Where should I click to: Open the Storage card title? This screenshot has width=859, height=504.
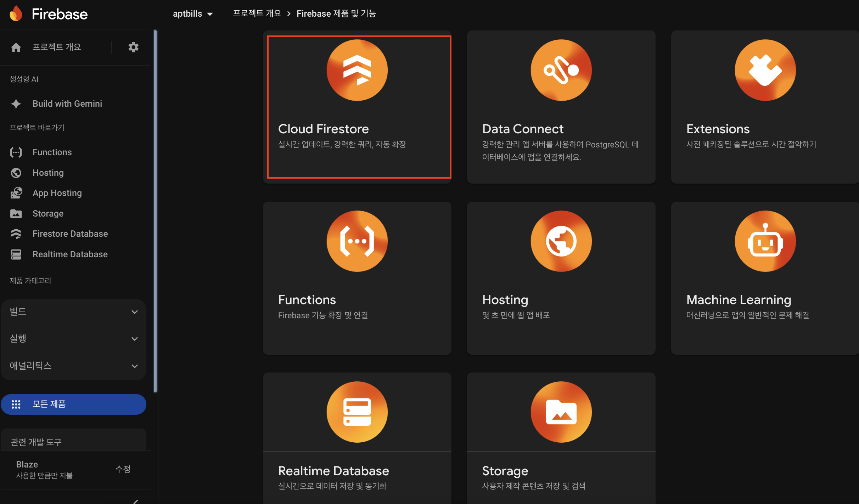click(505, 471)
